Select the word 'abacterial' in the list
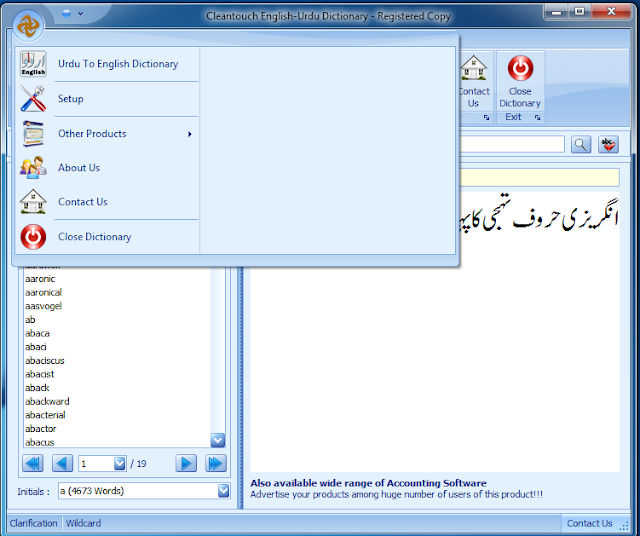Screen dimensions: 640x536 coord(45,415)
